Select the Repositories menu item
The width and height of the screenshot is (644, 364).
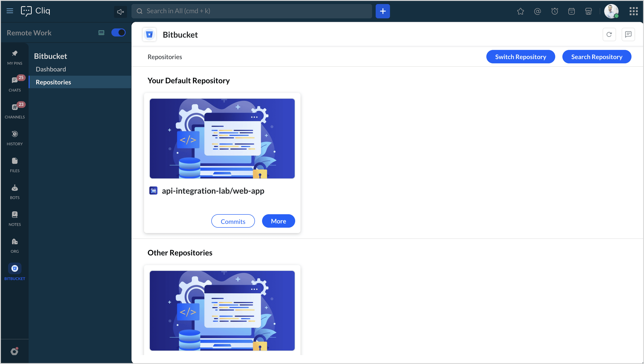coord(53,82)
